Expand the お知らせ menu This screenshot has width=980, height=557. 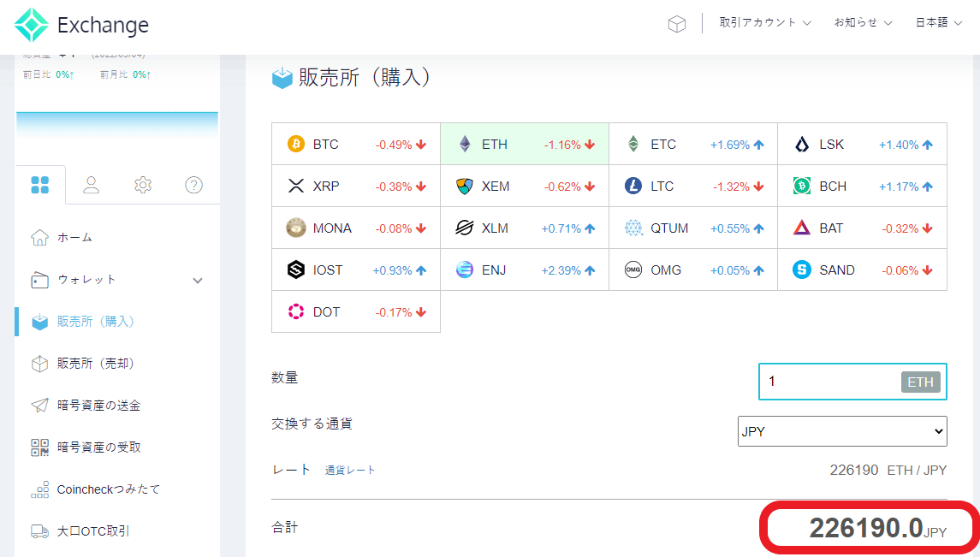coord(863,22)
